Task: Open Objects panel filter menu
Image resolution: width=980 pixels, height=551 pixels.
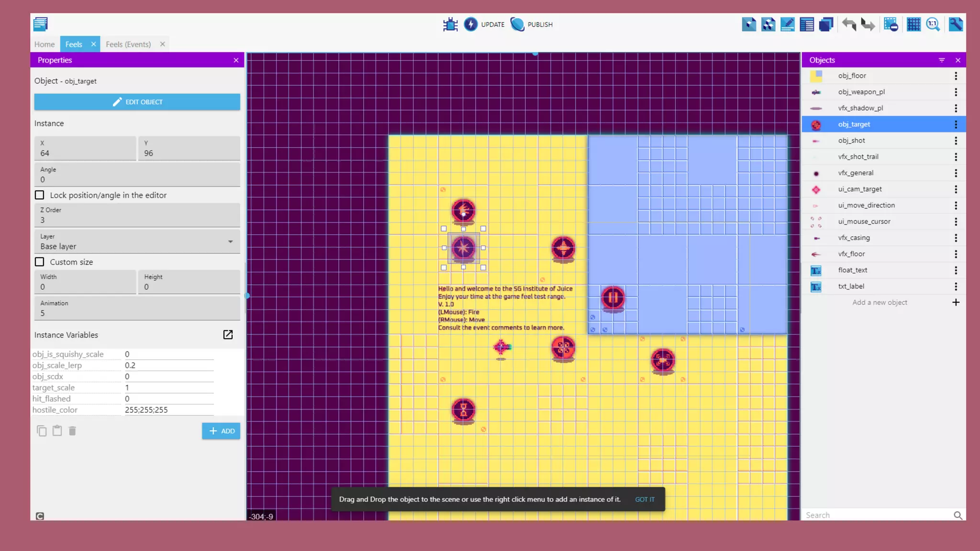Action: coord(941,60)
